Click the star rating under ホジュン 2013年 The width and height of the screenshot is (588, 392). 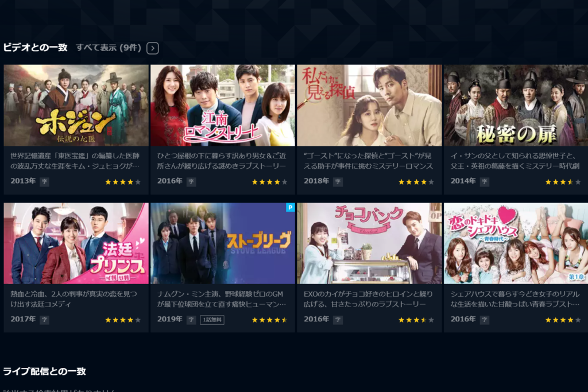[x=123, y=182]
